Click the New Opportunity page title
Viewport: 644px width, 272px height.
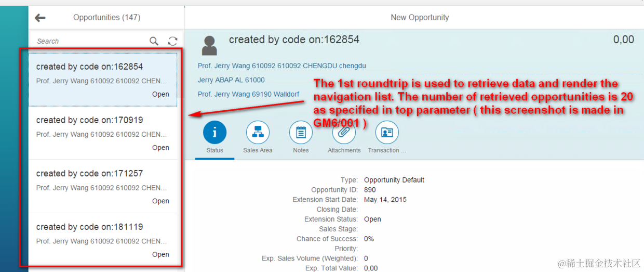coord(420,18)
